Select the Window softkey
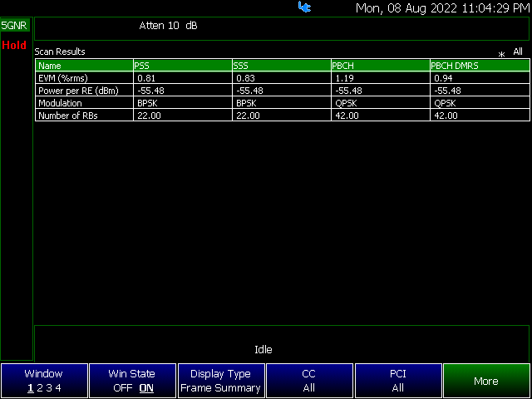The width and height of the screenshot is (532, 399). click(x=44, y=381)
